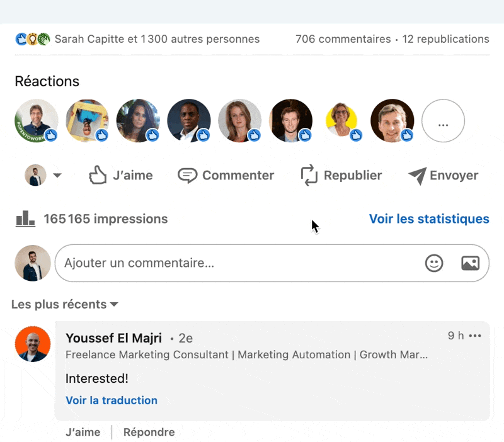Click the reaction icons next to Sarah Capitte

(32, 39)
